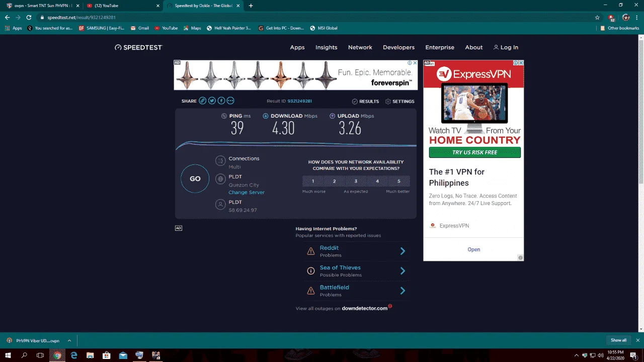This screenshot has height=362, width=644.
Task: Share the result on Twitter
Action: click(x=212, y=101)
